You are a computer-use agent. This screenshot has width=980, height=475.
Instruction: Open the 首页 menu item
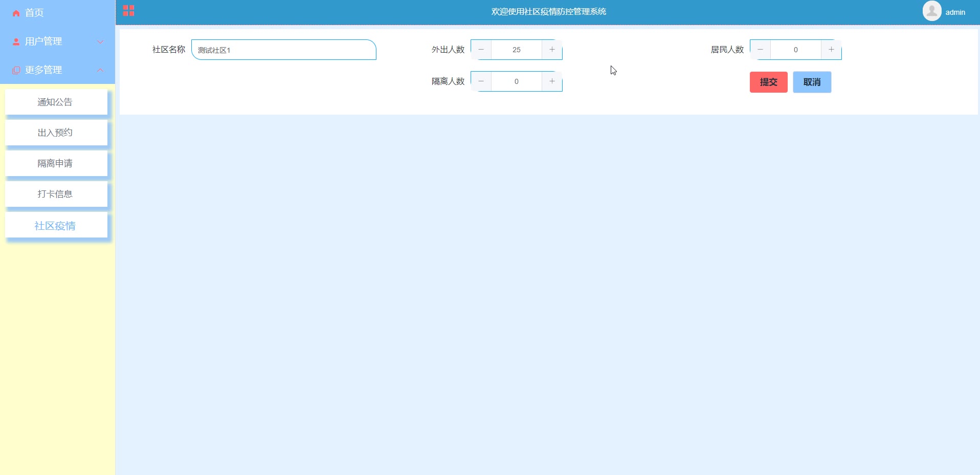coord(57,13)
